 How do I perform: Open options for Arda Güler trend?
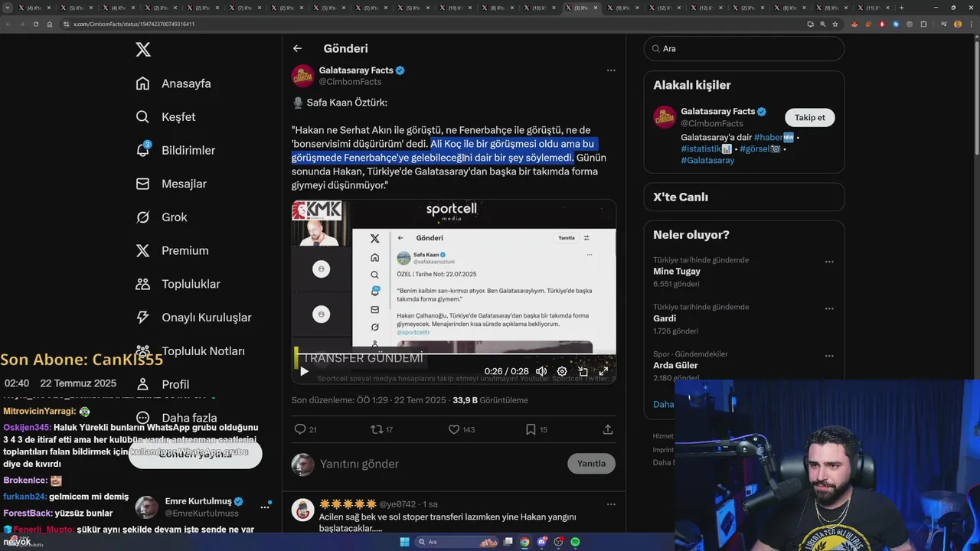coord(829,356)
